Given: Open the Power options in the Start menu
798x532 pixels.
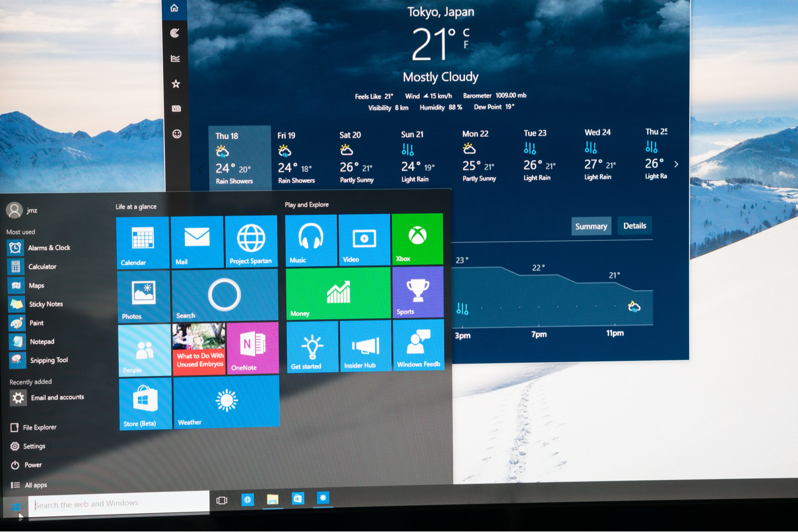Looking at the screenshot, I should pyautogui.click(x=32, y=464).
